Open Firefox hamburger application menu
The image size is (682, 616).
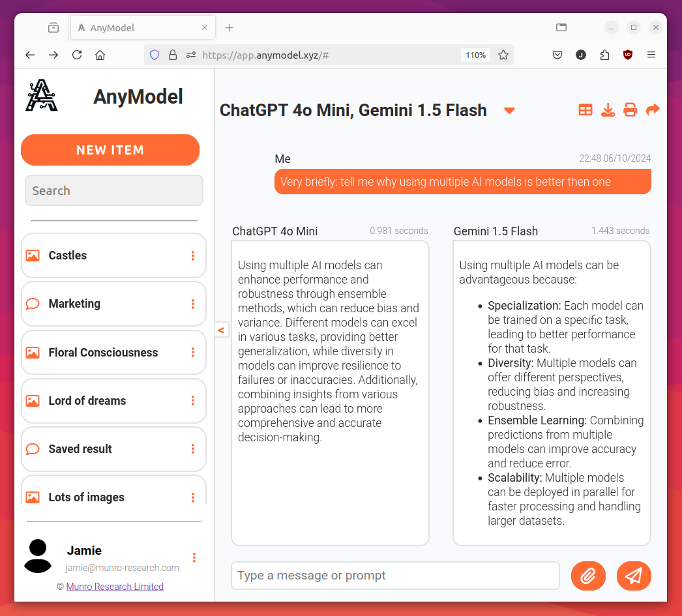tap(651, 55)
